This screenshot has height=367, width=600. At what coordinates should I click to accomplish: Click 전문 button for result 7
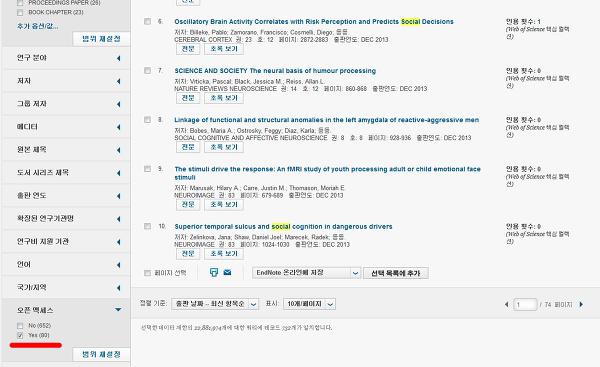[188, 98]
